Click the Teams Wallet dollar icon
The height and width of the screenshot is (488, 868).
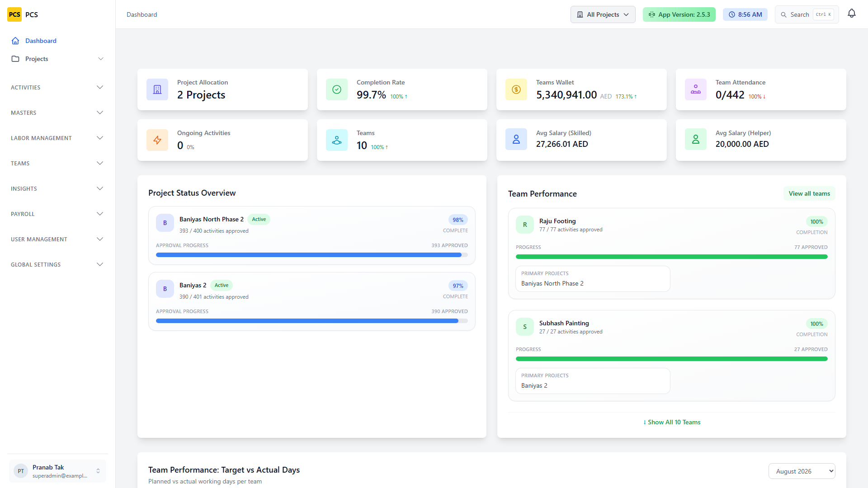tap(516, 89)
